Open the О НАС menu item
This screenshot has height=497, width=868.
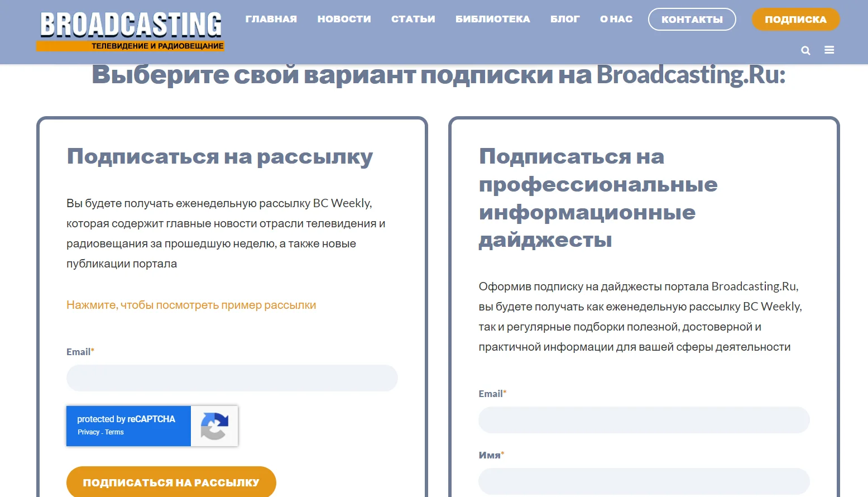616,19
